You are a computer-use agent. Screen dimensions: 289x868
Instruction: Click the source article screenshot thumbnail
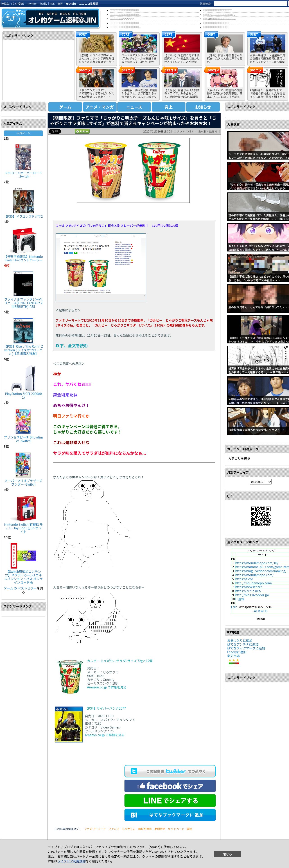[101, 267]
